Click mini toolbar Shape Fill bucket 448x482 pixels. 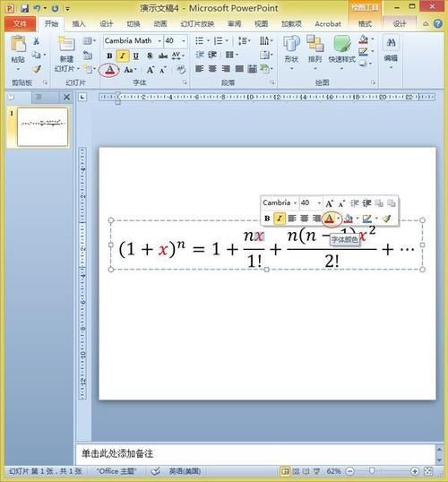click(349, 219)
